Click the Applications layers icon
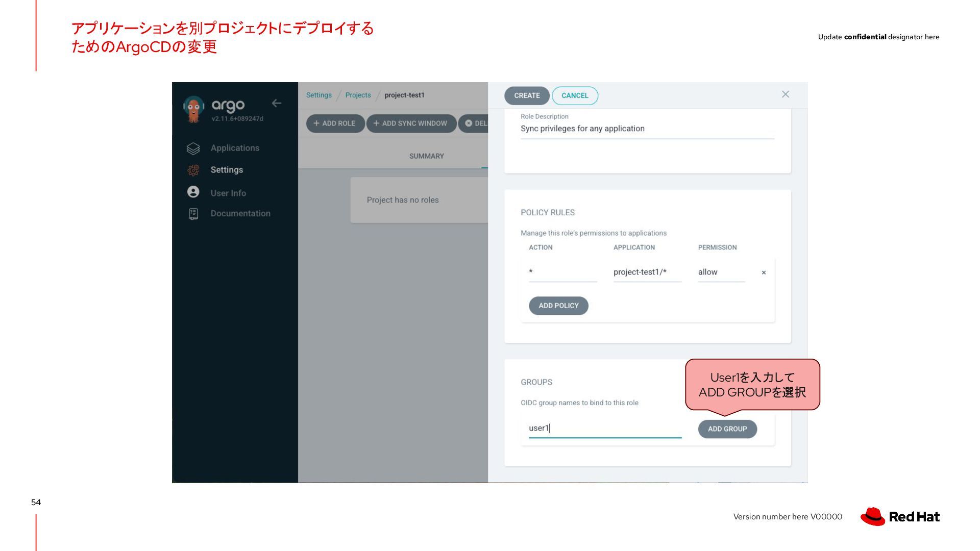The height and width of the screenshot is (551, 980). [193, 148]
